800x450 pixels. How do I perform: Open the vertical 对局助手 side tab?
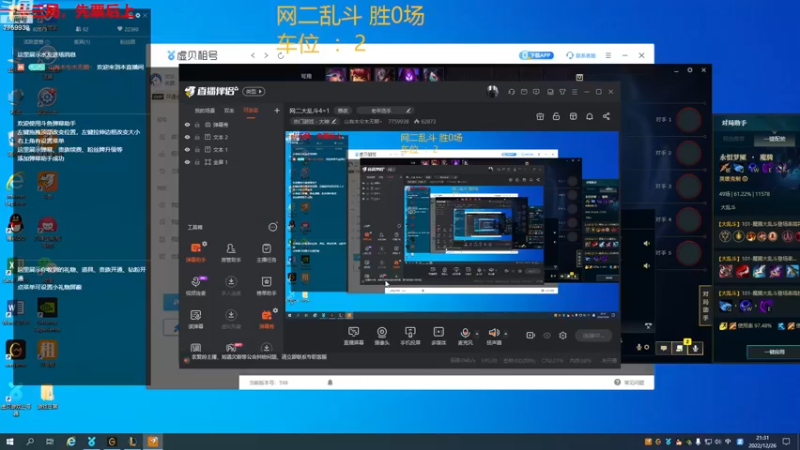coord(705,305)
